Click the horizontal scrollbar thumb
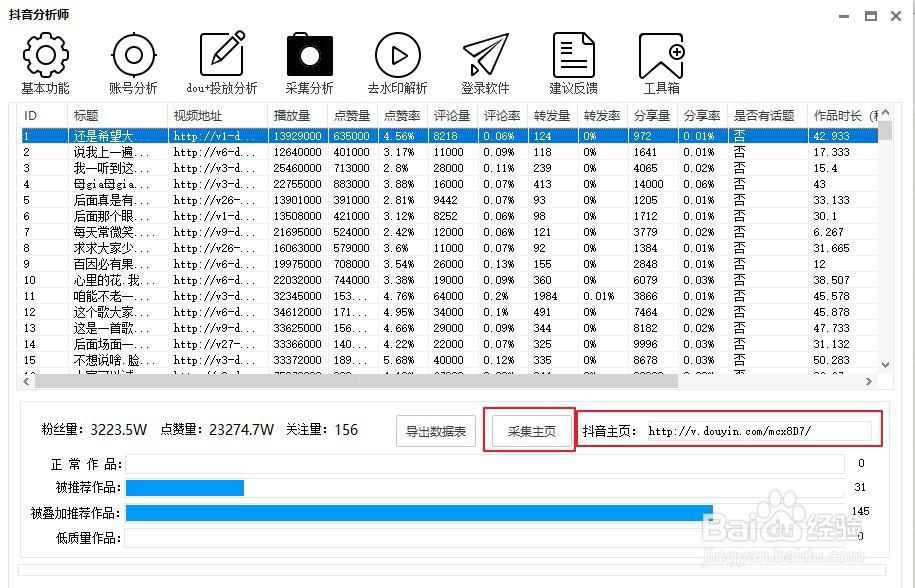 [x=357, y=382]
